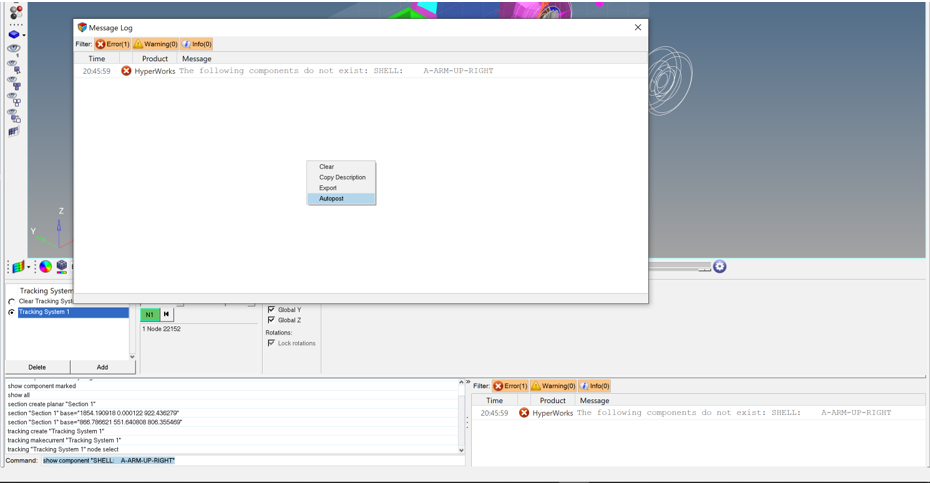This screenshot has width=930, height=484.
Task: Click the command history scroll up arrow
Action: (x=461, y=383)
